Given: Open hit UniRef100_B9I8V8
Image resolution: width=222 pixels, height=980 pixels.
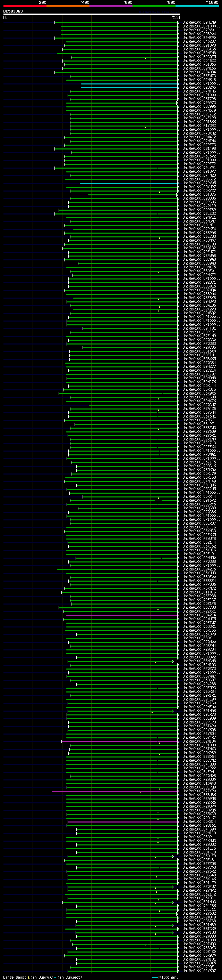Looking at the screenshot, I should pyautogui.click(x=199, y=45).
